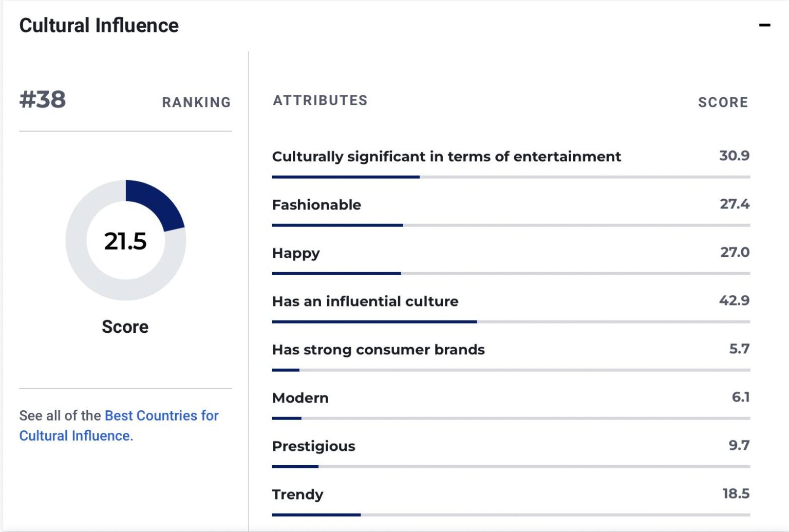The image size is (789, 532).
Task: Click the Trendy score bar
Action: (511, 515)
